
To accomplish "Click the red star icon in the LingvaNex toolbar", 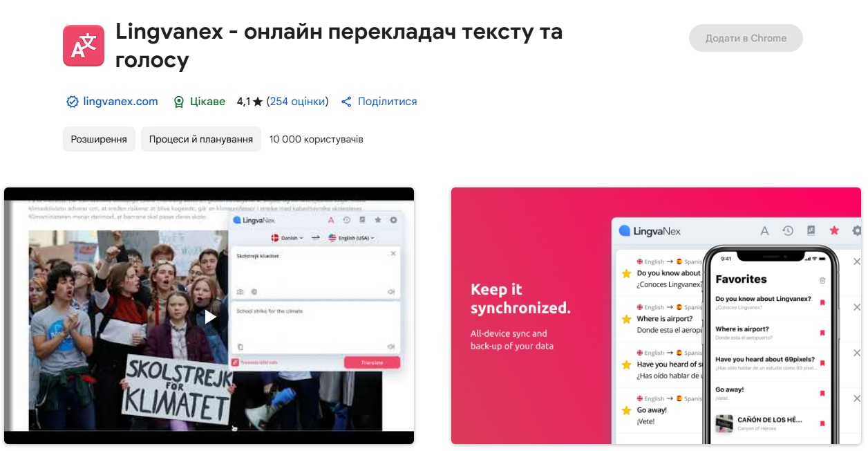I will coord(834,231).
